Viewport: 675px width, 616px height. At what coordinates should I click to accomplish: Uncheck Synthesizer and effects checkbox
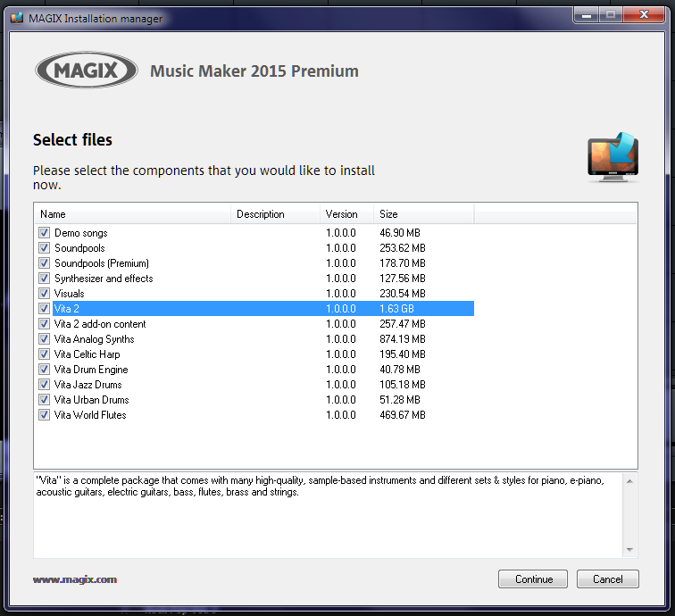(44, 278)
